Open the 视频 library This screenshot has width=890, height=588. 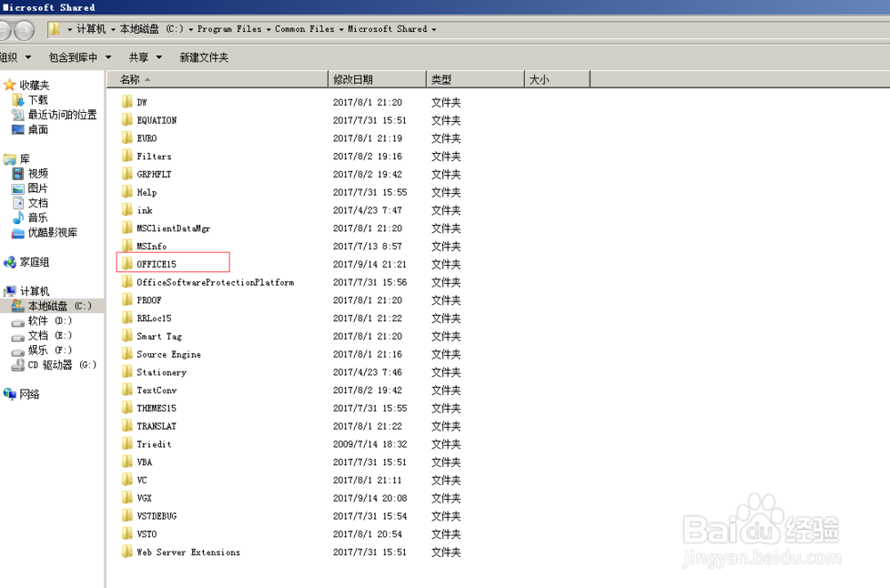click(37, 173)
